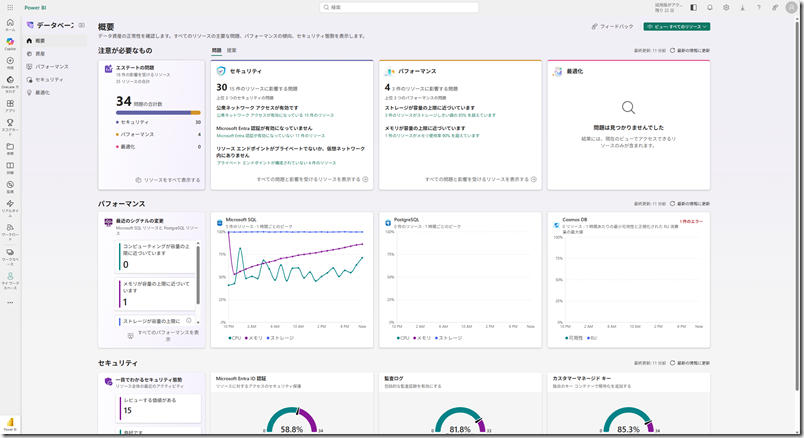Open メモリが容量の上限 affected resources link

tap(432, 136)
